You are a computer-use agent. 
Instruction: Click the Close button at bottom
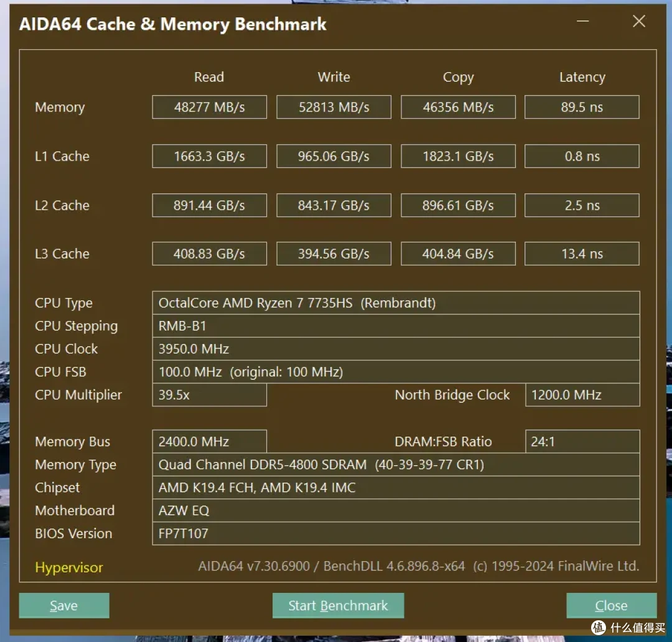tap(611, 605)
